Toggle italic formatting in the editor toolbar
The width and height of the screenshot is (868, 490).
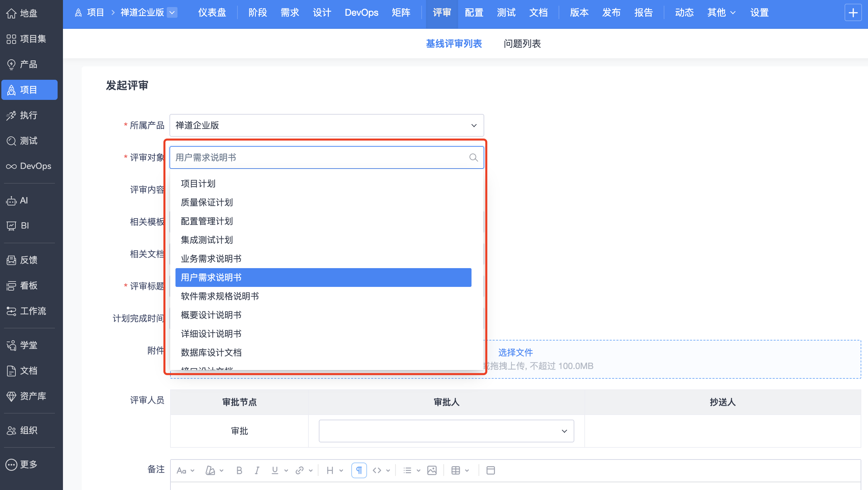[x=257, y=471]
